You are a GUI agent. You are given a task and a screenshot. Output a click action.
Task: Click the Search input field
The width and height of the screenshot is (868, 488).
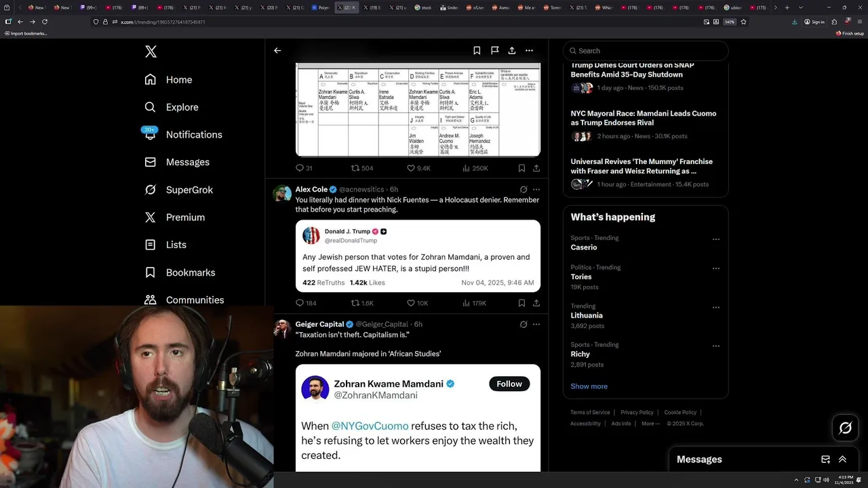click(646, 51)
